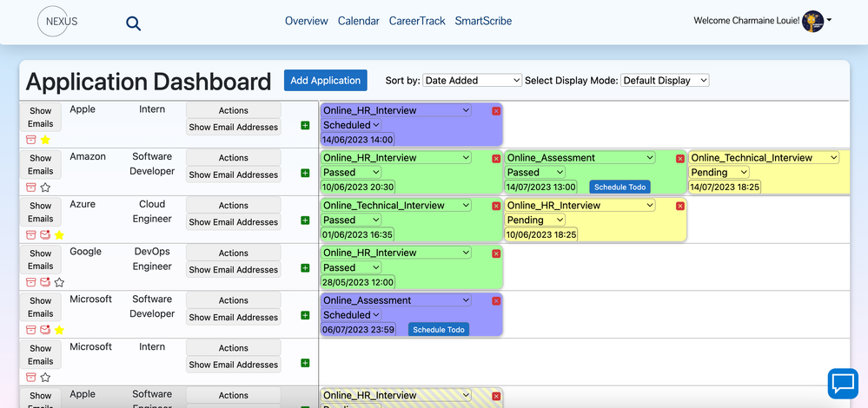868x408 pixels.
Task: Archive the Amazon application
Action: [x=31, y=188]
